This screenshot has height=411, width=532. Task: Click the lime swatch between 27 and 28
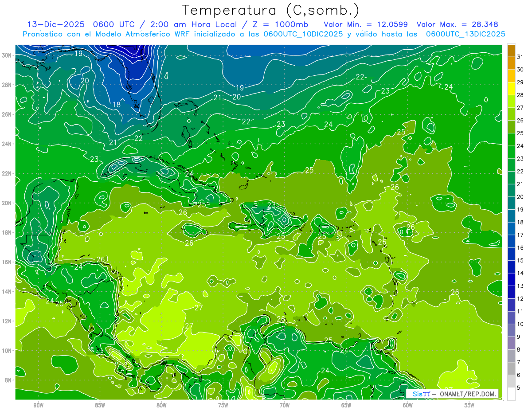click(x=511, y=101)
